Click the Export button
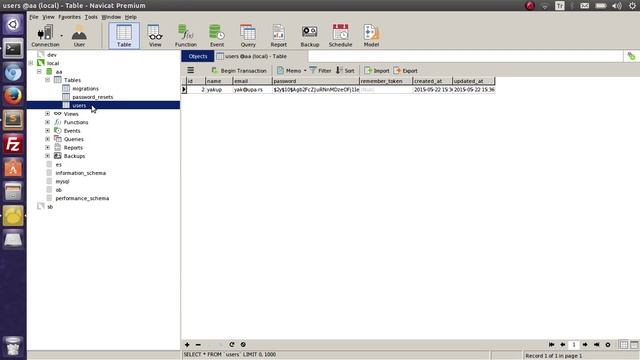Viewport: 640px width, 360px height. [x=405, y=71]
